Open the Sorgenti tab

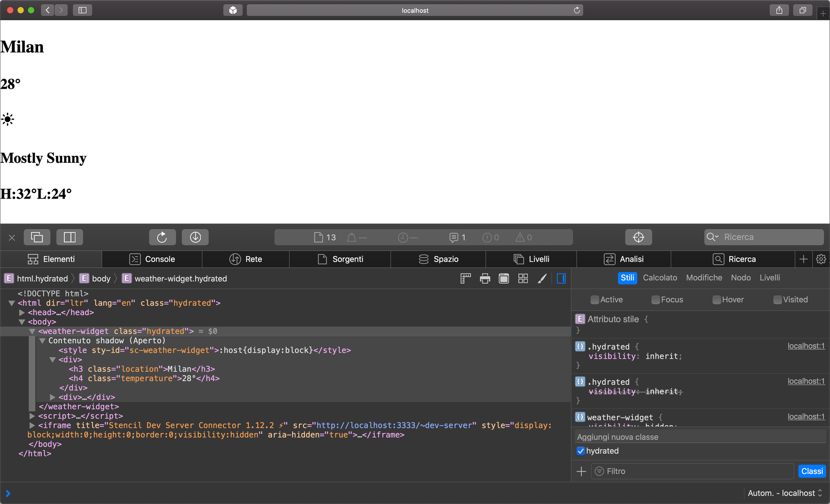coord(340,259)
